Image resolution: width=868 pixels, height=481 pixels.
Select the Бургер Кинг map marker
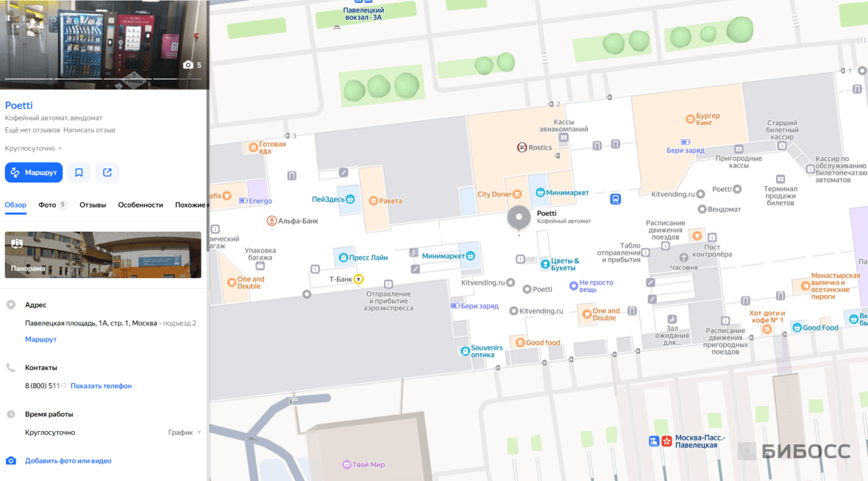click(x=690, y=119)
